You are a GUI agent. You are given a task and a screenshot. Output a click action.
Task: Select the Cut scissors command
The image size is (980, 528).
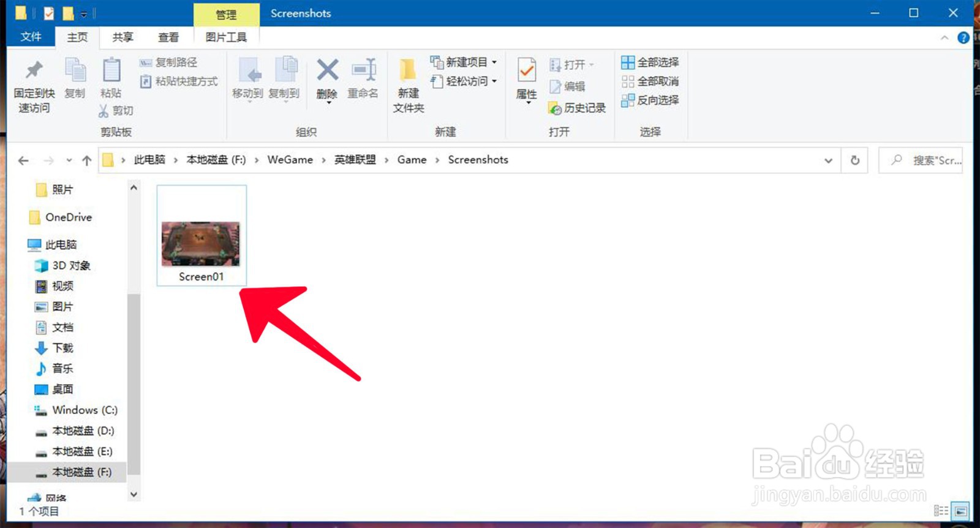pyautogui.click(x=116, y=110)
